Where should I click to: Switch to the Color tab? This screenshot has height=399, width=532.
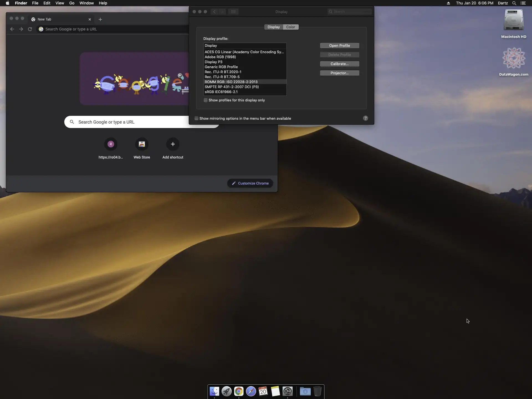(290, 27)
